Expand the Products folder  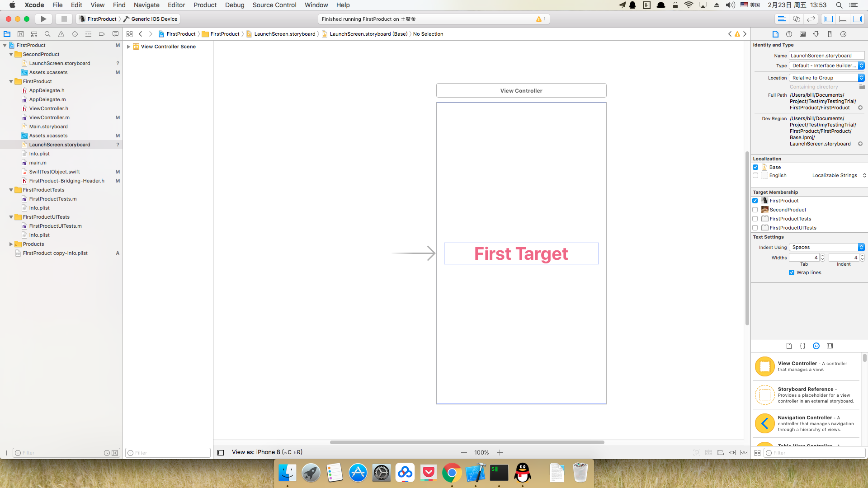[11, 244]
